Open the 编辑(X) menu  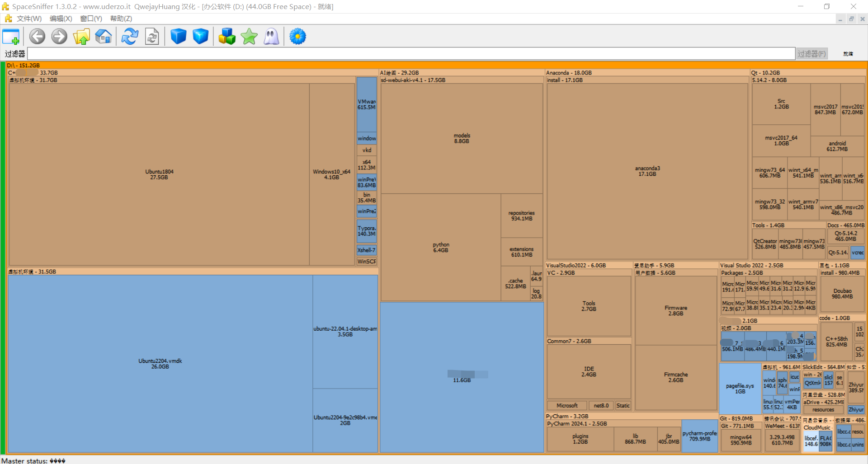[61, 19]
